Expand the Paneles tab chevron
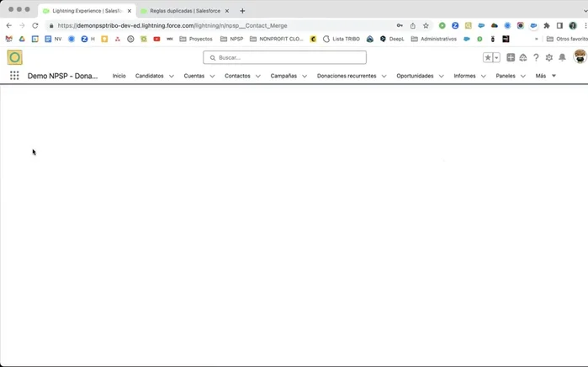Image resolution: width=588 pixels, height=367 pixels. [523, 76]
